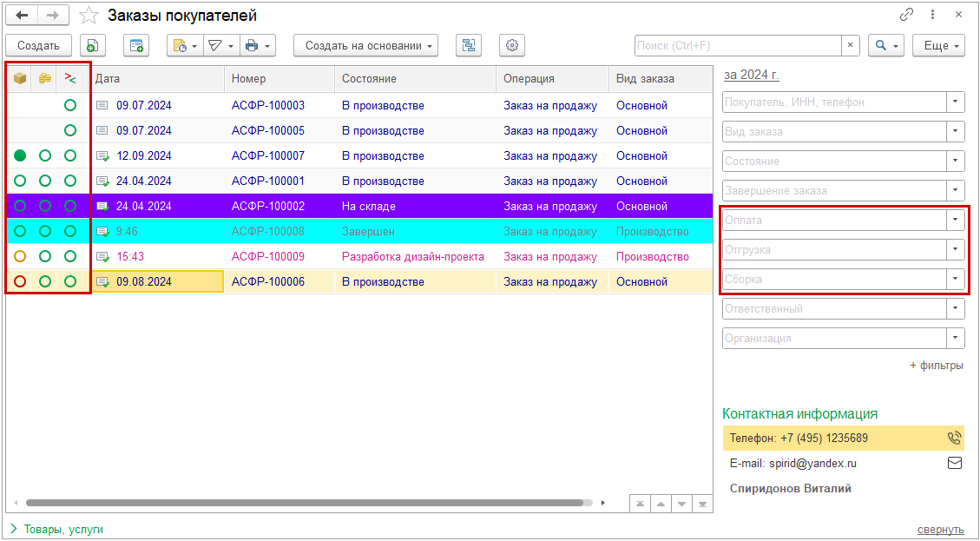Move up one row with the up arrow
The image size is (980, 541).
click(x=661, y=505)
